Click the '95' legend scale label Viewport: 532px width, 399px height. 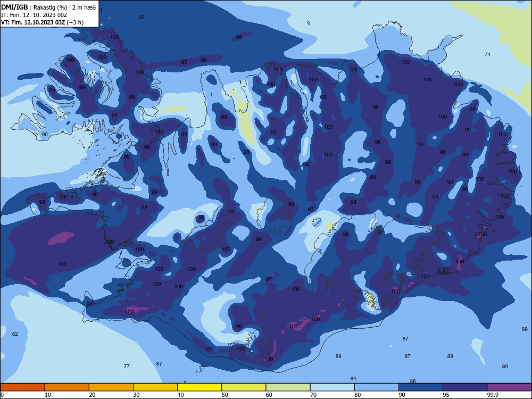pyautogui.click(x=446, y=395)
